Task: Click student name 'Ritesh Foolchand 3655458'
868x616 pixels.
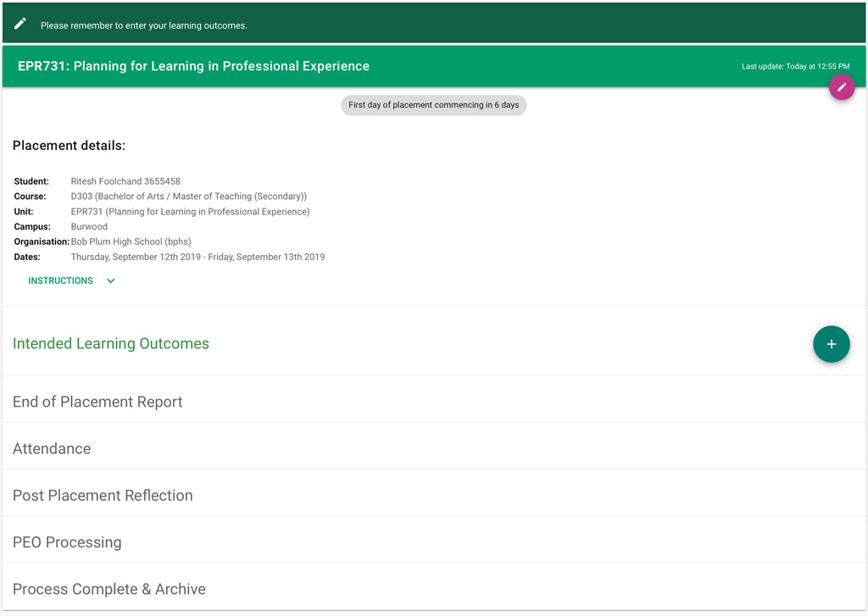Action: [x=125, y=181]
